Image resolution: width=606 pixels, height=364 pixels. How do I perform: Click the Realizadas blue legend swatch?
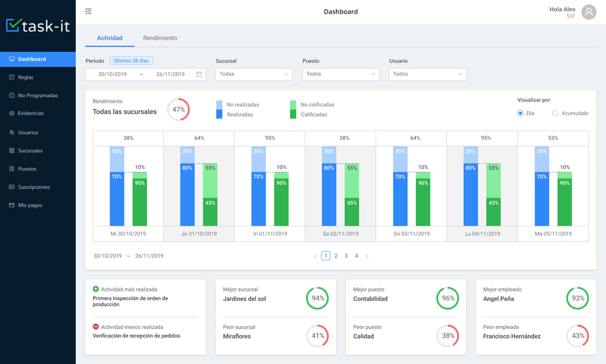[x=219, y=114]
